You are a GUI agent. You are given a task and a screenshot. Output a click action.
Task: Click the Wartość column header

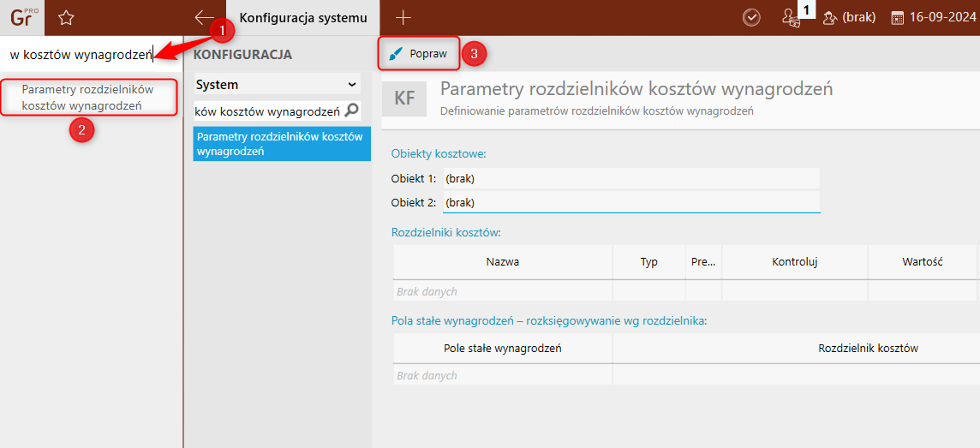pos(923,262)
